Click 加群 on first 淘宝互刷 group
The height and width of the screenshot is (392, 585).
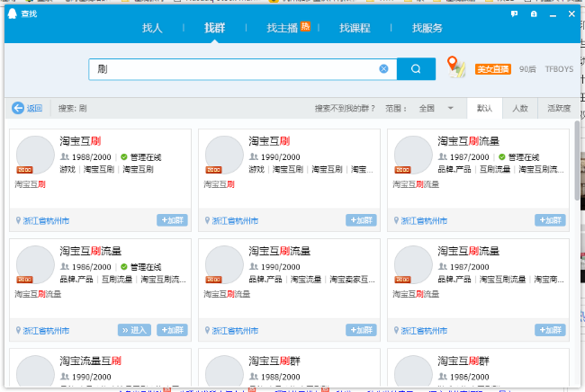(172, 220)
